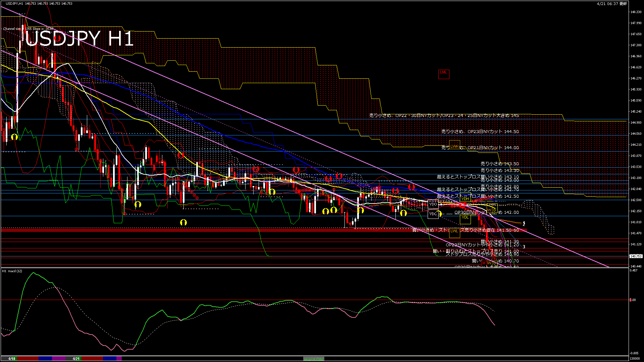This screenshot has height=362, width=644.
Task: Click the yellow up-arrow signal below 141.810 low
Action: tap(183, 222)
